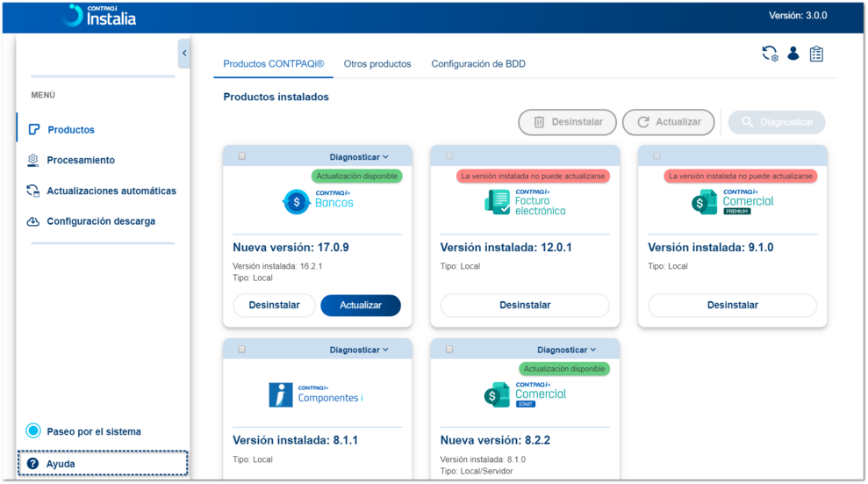Check the Componentes i card checkbox
Image resolution: width=868 pixels, height=484 pixels.
[242, 350]
